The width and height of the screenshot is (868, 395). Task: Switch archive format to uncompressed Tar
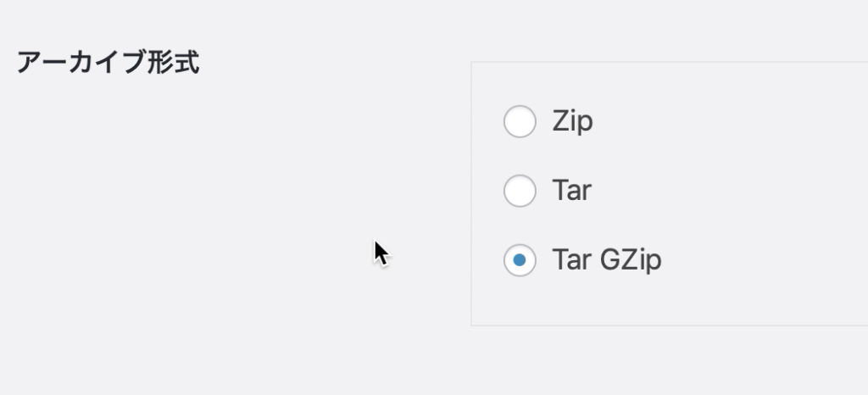tap(520, 191)
